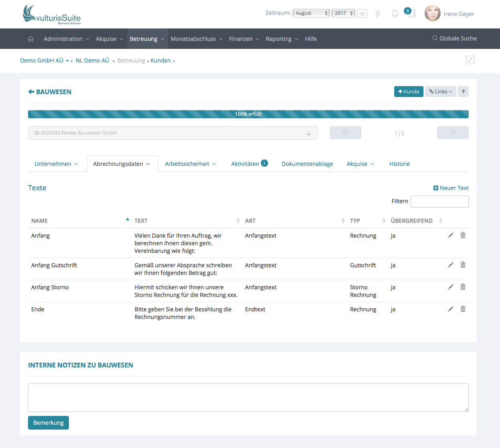Open the year selector showing 2017

pyautogui.click(x=343, y=13)
